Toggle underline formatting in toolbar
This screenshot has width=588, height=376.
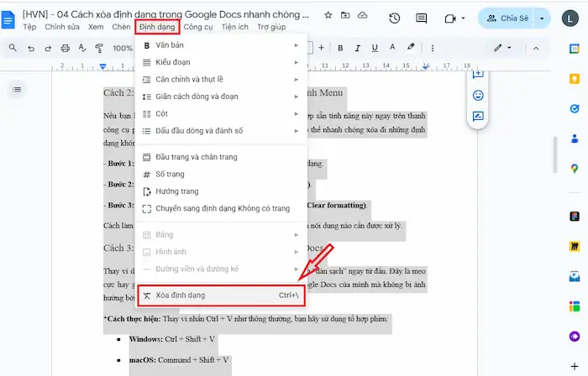coord(376,48)
